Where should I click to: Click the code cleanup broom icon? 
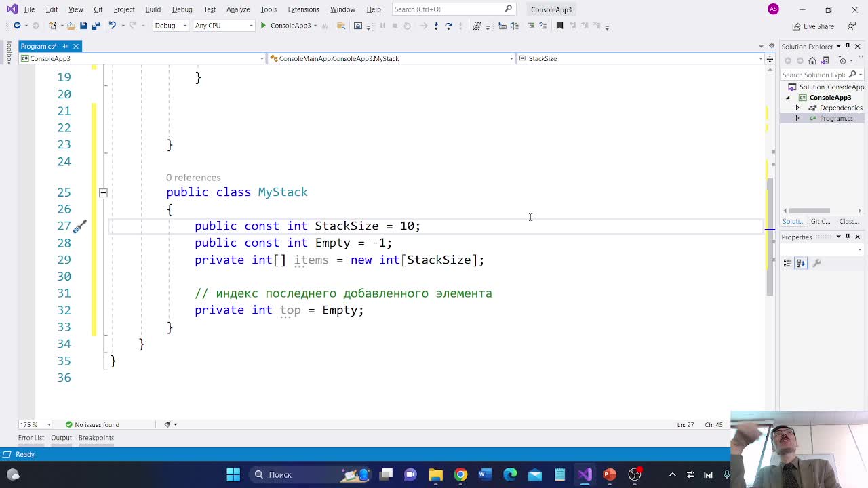point(167,424)
